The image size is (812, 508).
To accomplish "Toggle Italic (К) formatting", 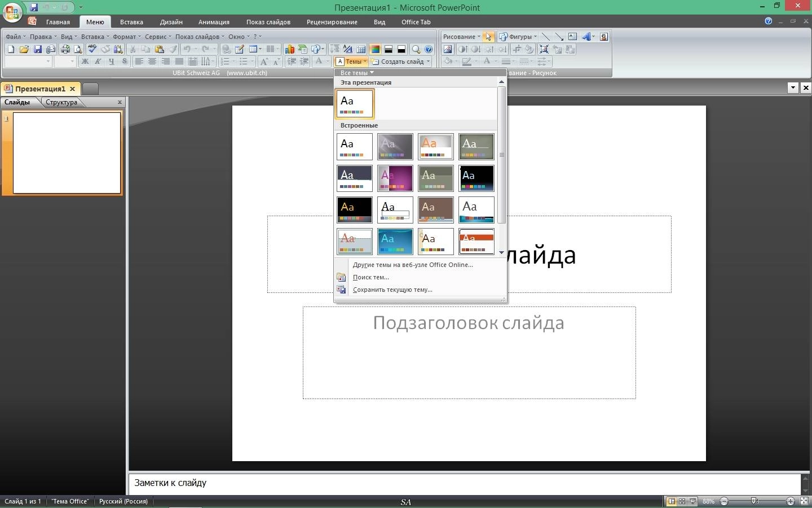I will 98,61.
